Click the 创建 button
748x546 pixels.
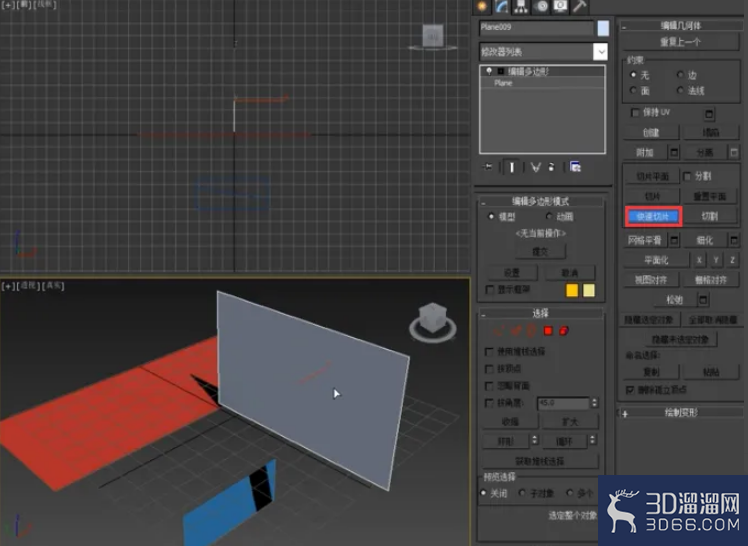click(651, 133)
